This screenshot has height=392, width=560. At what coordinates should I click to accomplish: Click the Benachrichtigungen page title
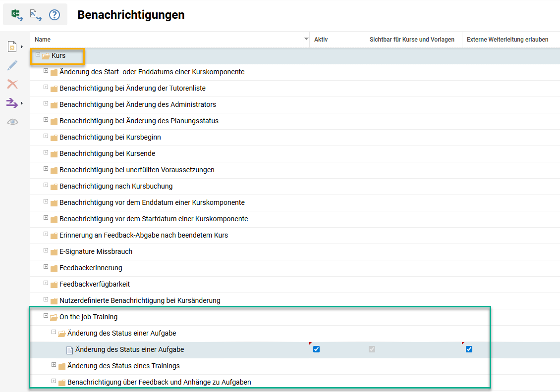[x=130, y=15]
